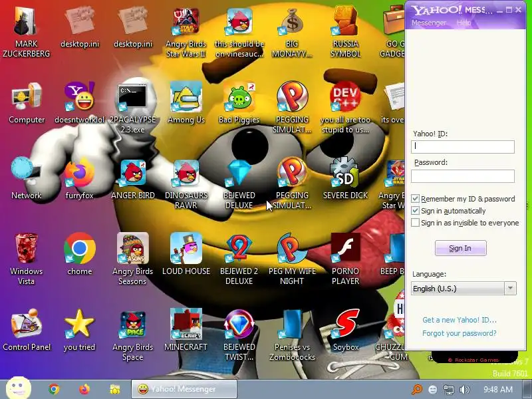The width and height of the screenshot is (532, 399).
Task: Uncheck Sign in automatically
Action: pos(415,211)
